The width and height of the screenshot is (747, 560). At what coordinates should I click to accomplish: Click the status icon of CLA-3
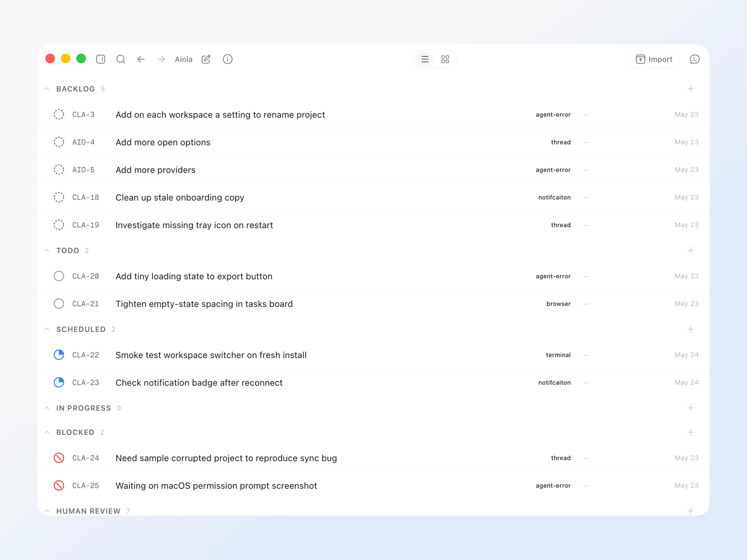pyautogui.click(x=59, y=114)
